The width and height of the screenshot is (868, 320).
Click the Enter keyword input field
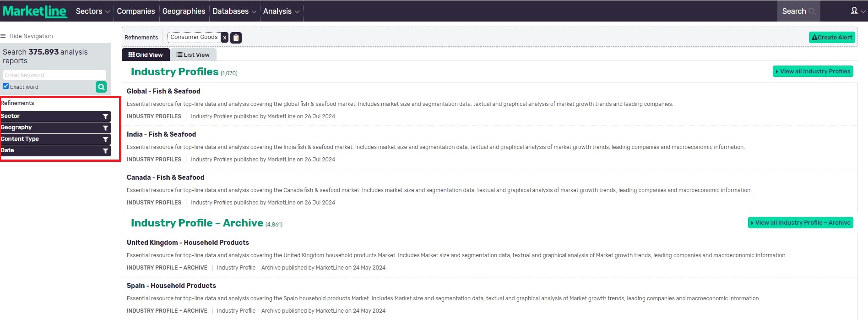[54, 75]
